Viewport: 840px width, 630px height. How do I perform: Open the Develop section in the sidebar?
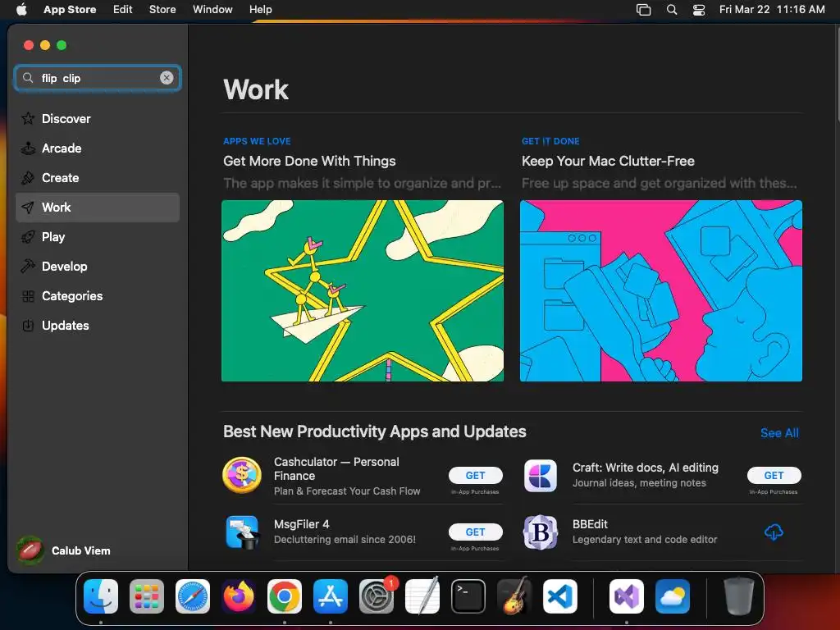coord(98,267)
